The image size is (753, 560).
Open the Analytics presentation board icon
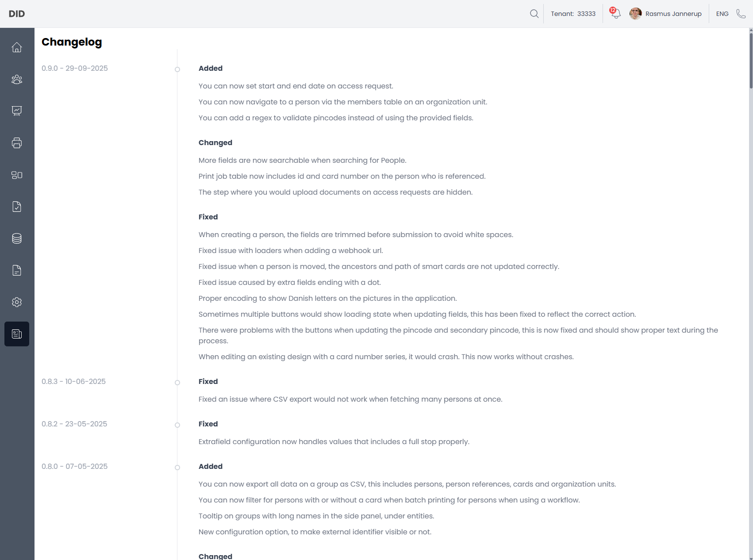click(x=17, y=111)
